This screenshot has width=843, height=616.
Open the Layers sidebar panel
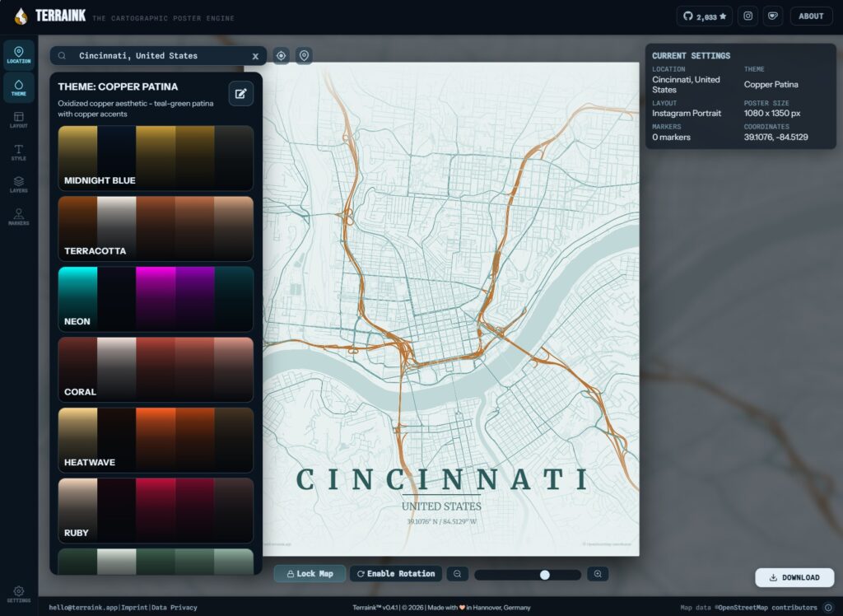tap(19, 184)
